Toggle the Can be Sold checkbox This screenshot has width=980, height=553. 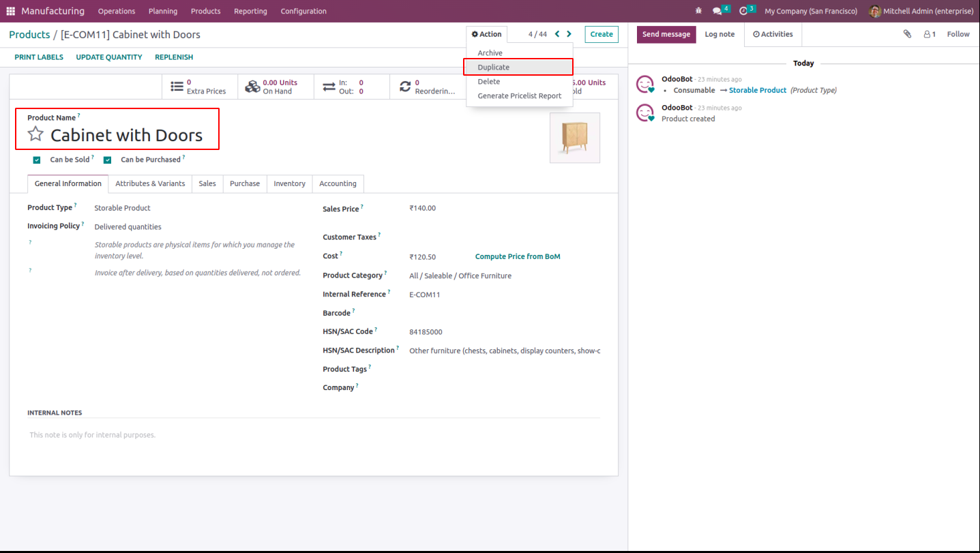[x=37, y=160]
